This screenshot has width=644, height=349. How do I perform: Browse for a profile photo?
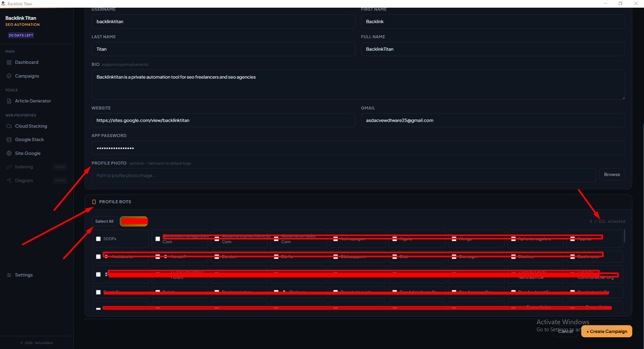click(x=612, y=174)
